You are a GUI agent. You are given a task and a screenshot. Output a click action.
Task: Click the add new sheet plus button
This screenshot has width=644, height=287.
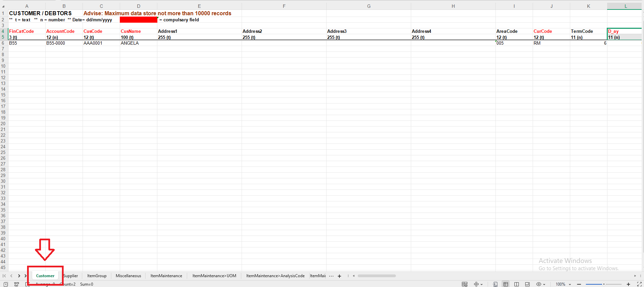coord(339,276)
